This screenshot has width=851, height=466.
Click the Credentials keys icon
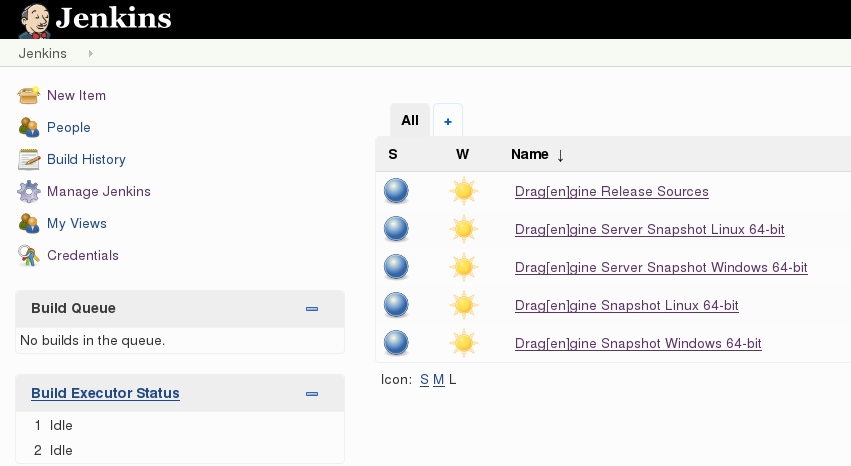coord(29,256)
